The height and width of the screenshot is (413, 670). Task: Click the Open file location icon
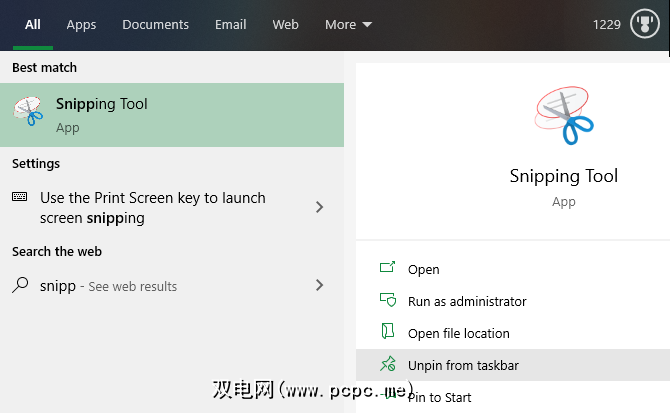point(388,331)
